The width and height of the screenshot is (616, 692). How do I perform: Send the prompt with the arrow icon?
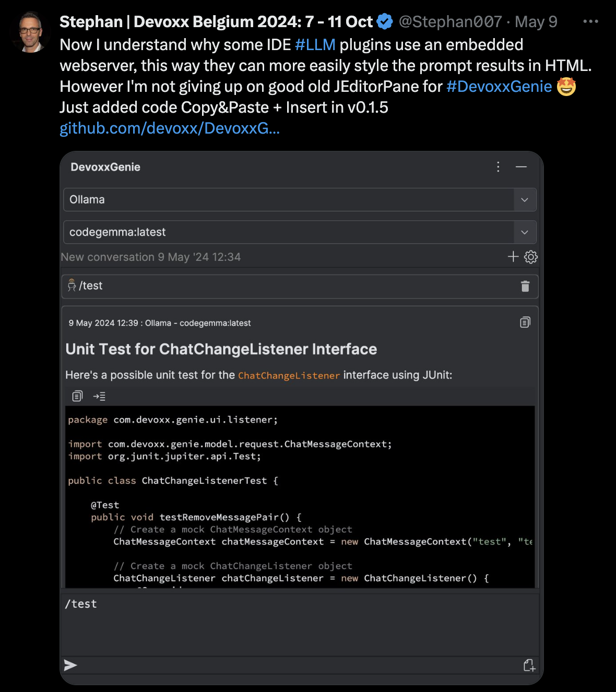(70, 665)
